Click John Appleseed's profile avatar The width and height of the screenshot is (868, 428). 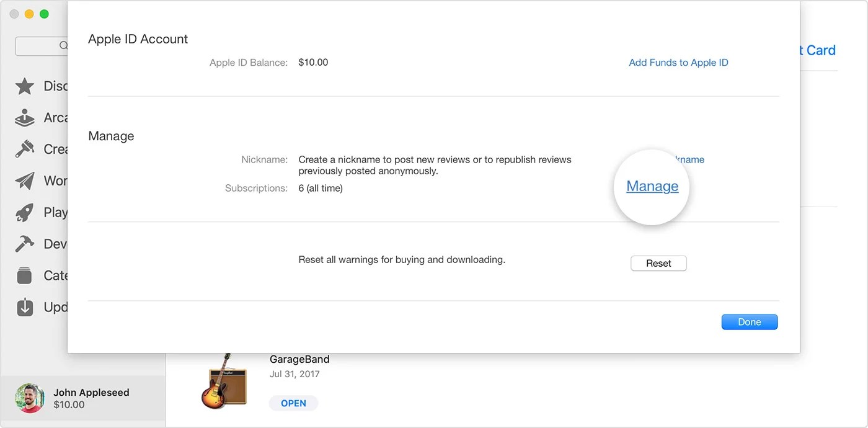click(29, 398)
